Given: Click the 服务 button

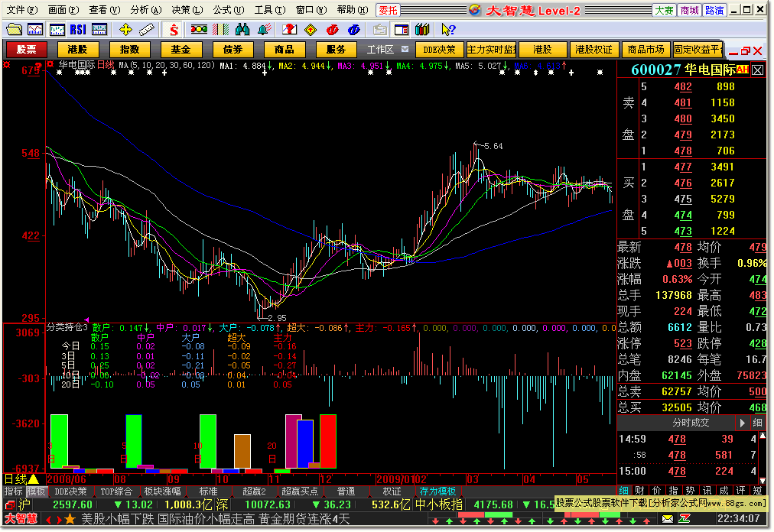Looking at the screenshot, I should tap(337, 50).
